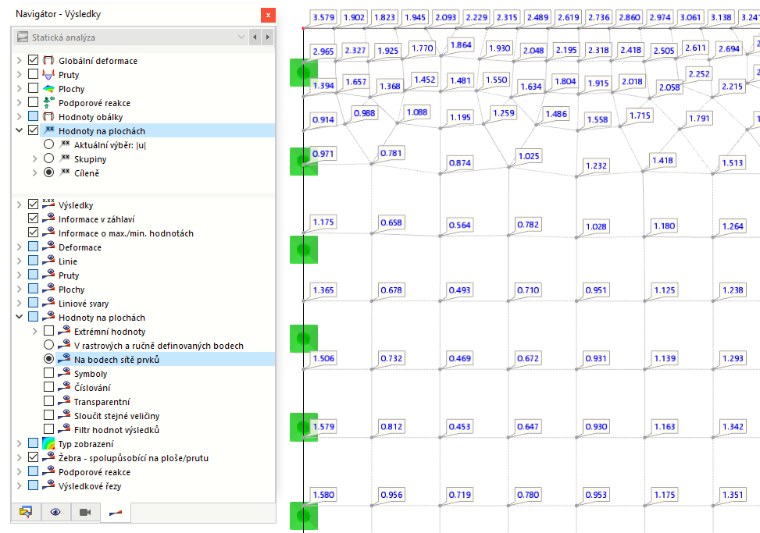
Task: Select V rastrových a ručně definovaných bodech
Action: click(48, 345)
